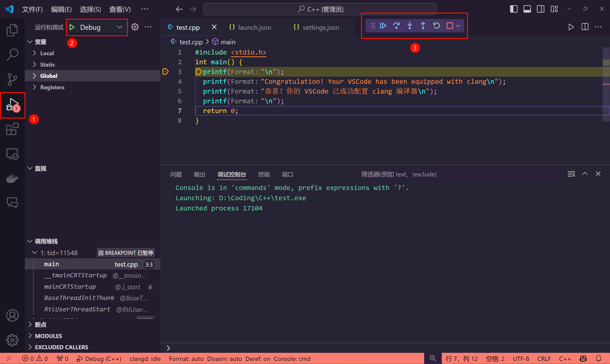Screen dimensions: 610x364
Task: Expand the Global variables node
Action: (92, 76)
